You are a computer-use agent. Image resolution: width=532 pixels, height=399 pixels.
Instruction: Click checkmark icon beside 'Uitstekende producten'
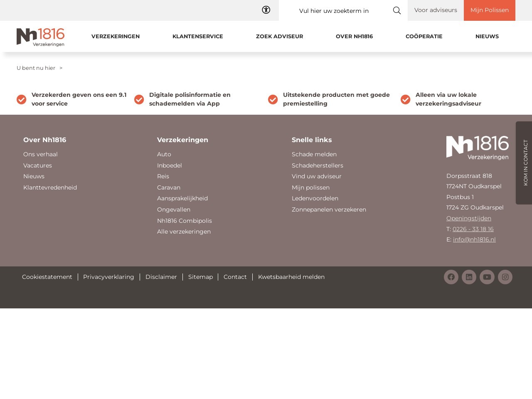273,100
